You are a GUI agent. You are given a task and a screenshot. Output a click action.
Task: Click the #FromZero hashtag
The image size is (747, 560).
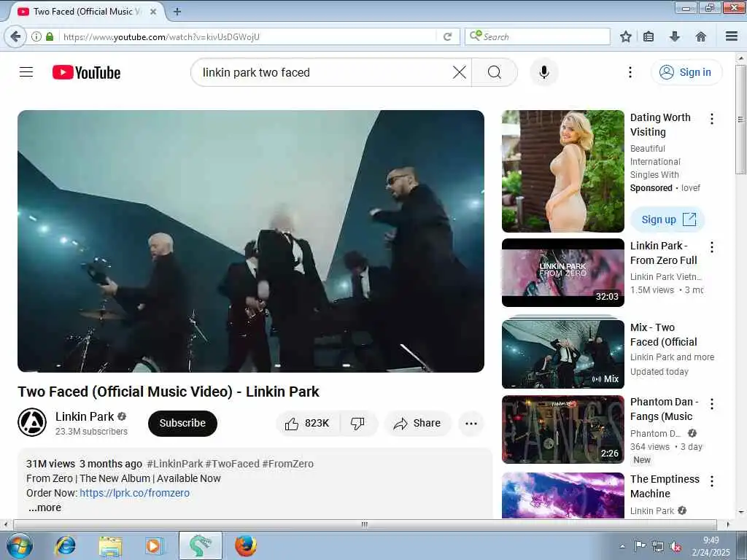point(287,464)
